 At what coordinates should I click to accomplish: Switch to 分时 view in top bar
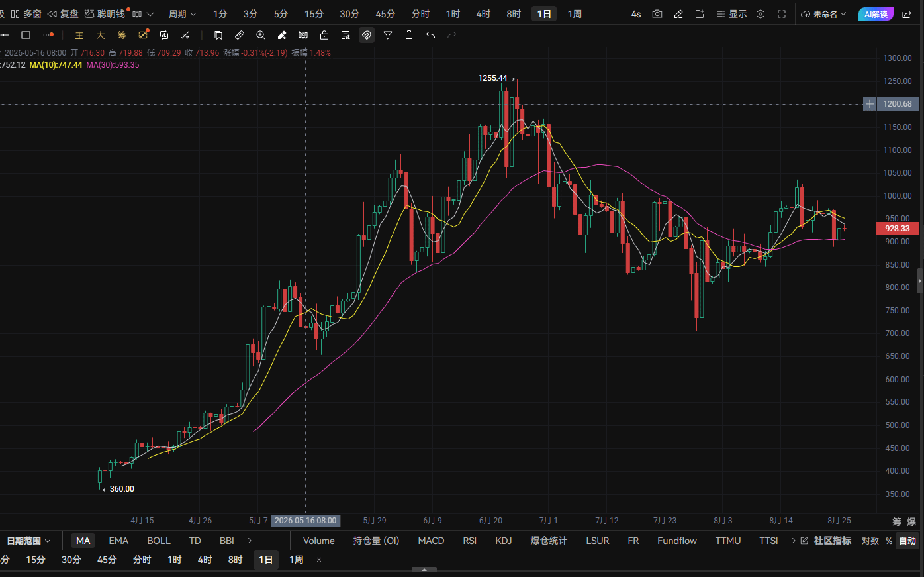coord(420,14)
